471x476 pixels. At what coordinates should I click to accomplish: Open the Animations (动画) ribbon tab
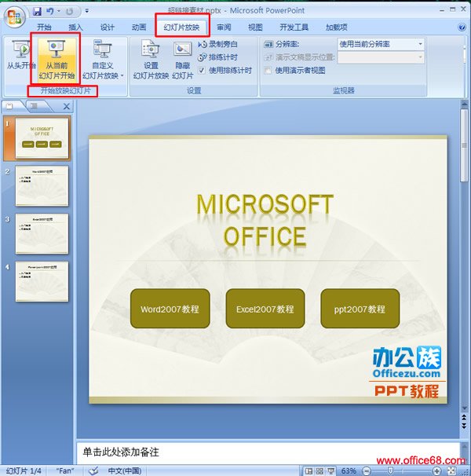coord(139,27)
